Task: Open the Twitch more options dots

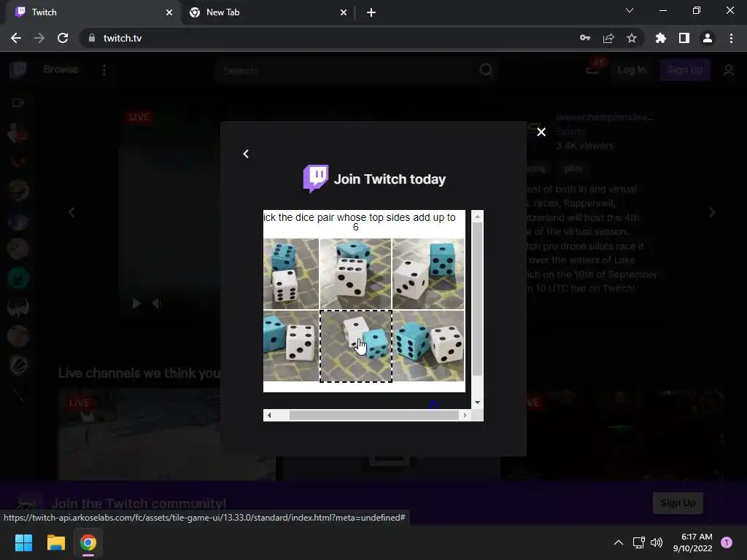Action: tap(104, 70)
